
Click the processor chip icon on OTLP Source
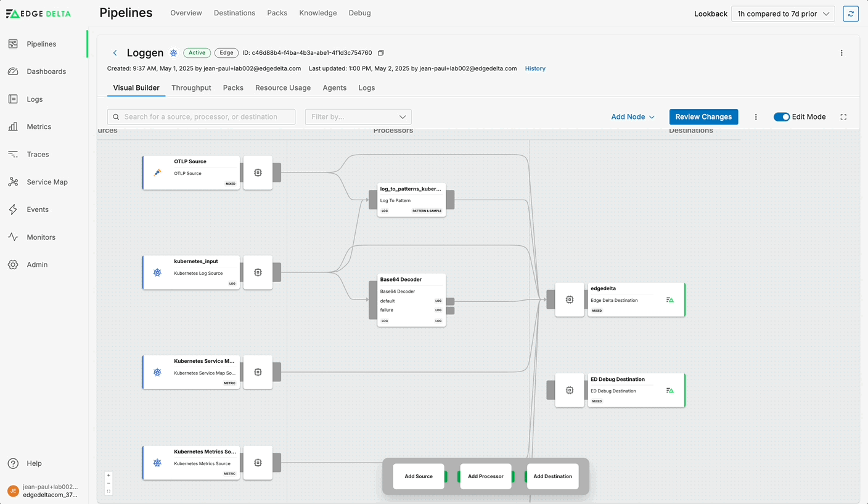tap(258, 173)
